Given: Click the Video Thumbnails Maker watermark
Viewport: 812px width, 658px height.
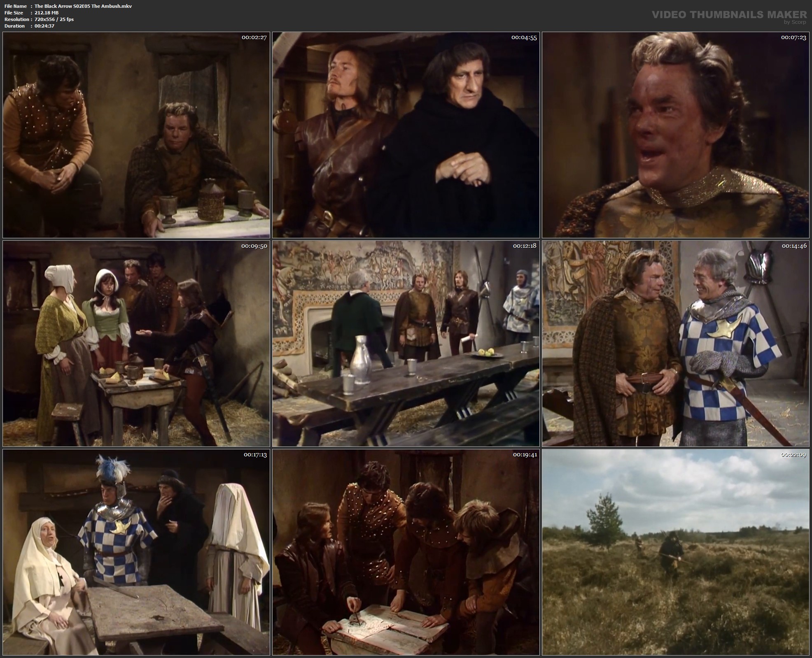Looking at the screenshot, I should (729, 16).
